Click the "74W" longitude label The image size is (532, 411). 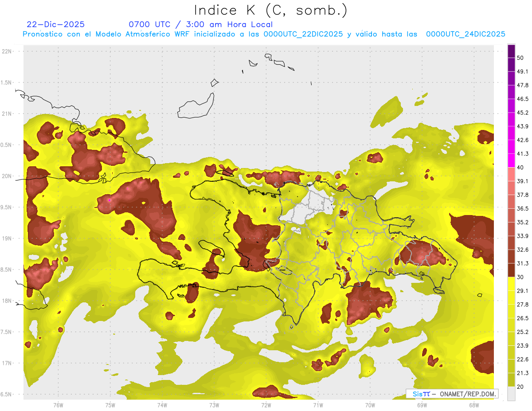(x=162, y=405)
